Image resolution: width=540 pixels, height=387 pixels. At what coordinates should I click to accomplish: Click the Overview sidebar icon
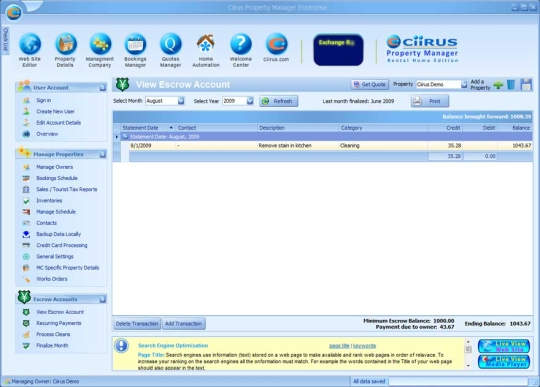(26, 134)
